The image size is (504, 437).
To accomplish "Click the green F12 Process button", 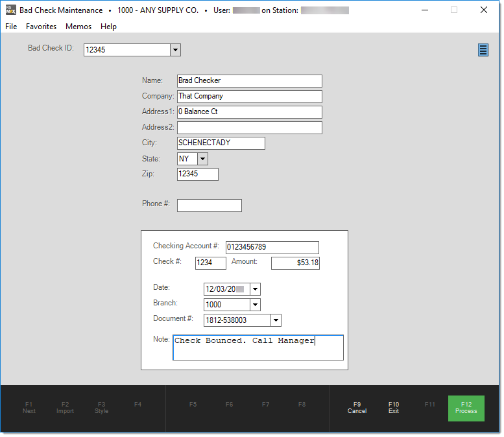I will 467,408.
